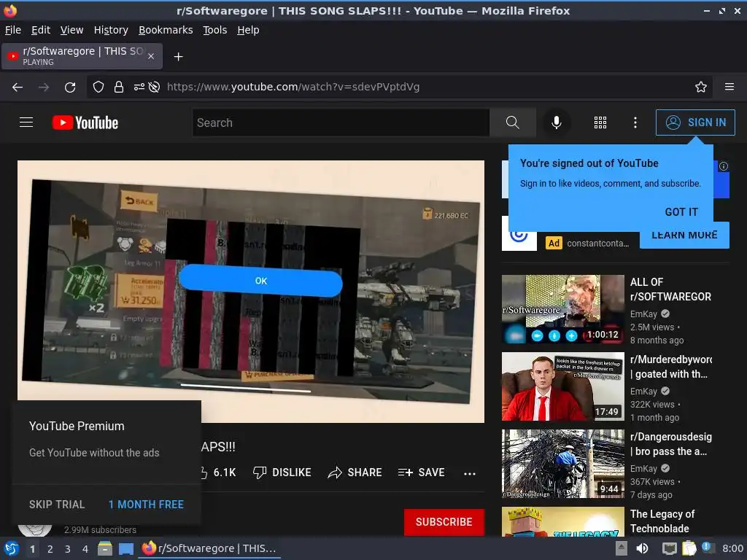Open the Edit menu
The image size is (747, 560).
pos(41,30)
